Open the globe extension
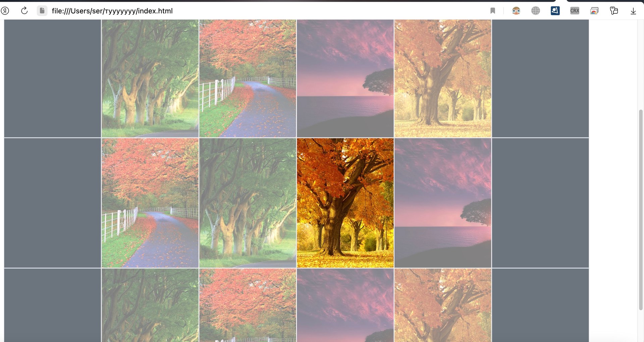The height and width of the screenshot is (342, 644). pyautogui.click(x=536, y=10)
